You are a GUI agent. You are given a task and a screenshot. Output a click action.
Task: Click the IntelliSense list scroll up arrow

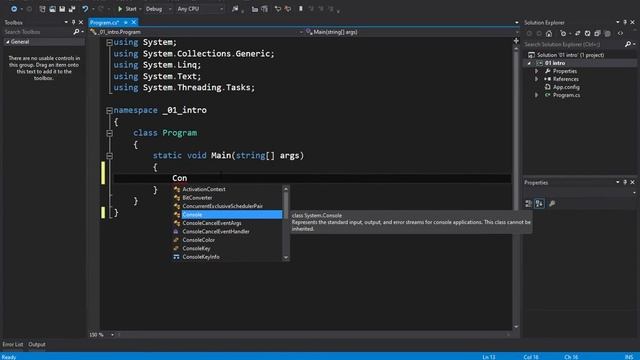pos(286,189)
